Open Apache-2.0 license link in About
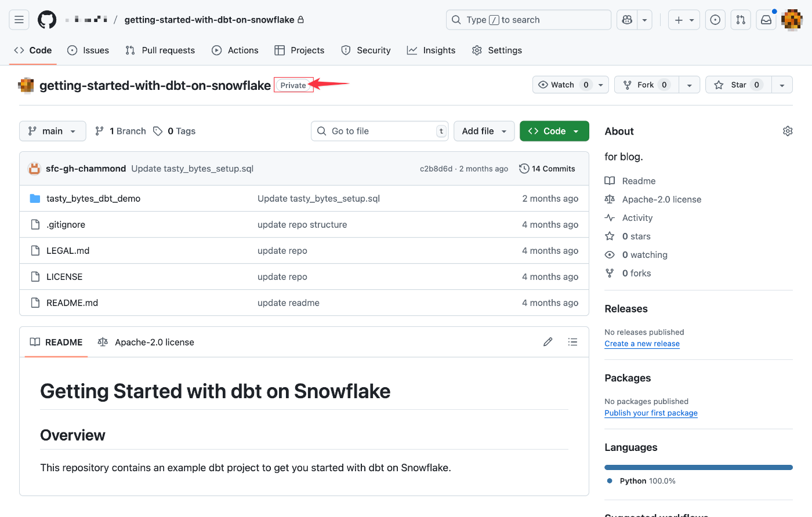The height and width of the screenshot is (517, 812). 653,199
